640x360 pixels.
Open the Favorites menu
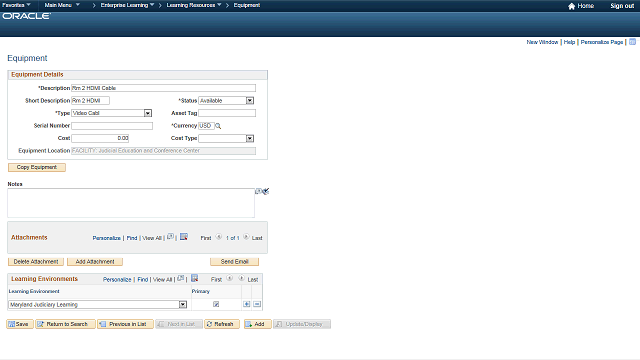pyautogui.click(x=16, y=5)
